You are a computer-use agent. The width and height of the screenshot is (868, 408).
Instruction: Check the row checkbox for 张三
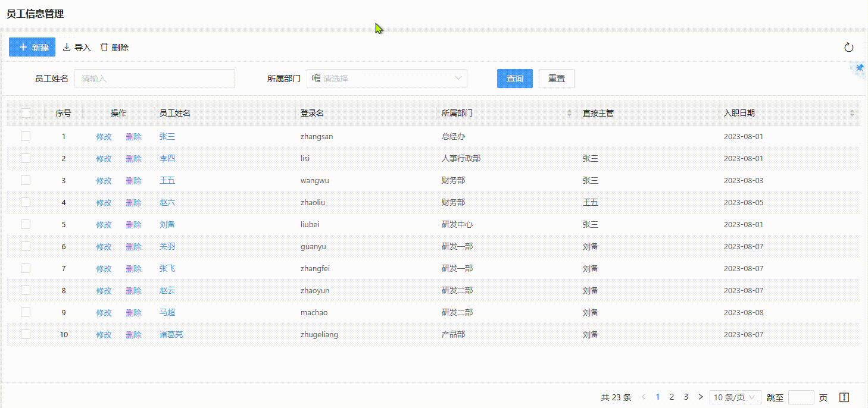point(26,136)
